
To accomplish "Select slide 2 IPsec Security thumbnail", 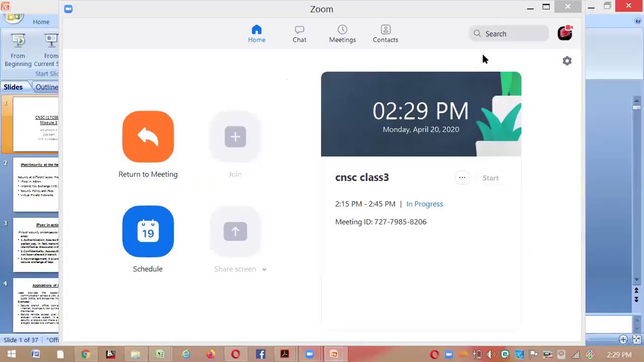I will [x=36, y=186].
